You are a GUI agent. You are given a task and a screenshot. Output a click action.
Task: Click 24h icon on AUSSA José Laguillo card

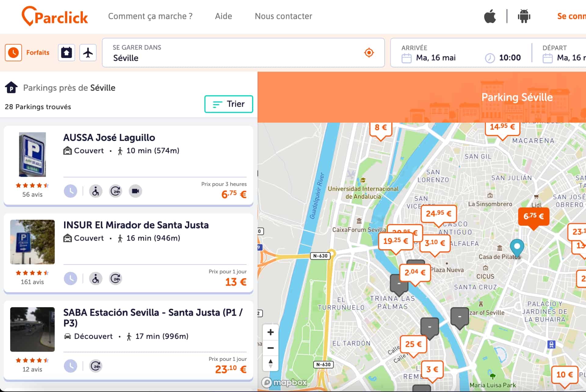[116, 191]
